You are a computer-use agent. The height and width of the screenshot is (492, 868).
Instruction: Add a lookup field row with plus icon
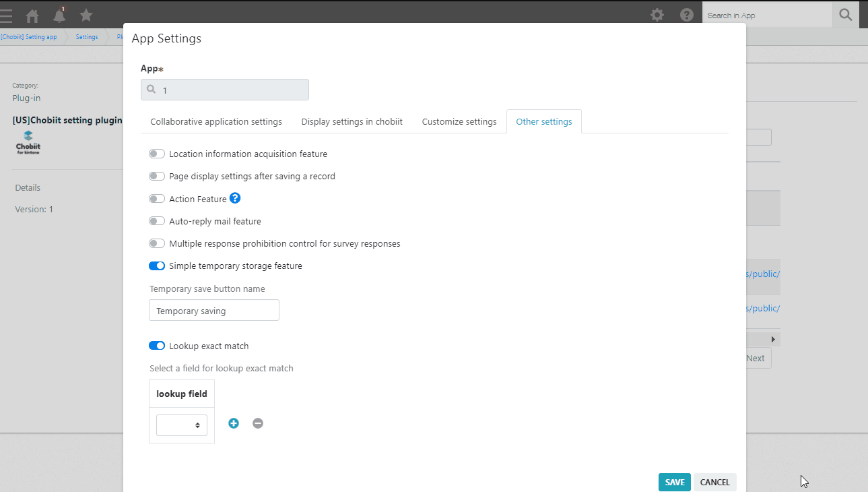pos(234,423)
